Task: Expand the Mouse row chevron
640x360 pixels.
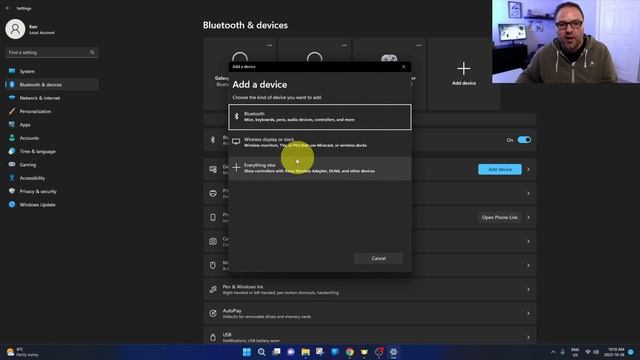Action: coord(528,265)
